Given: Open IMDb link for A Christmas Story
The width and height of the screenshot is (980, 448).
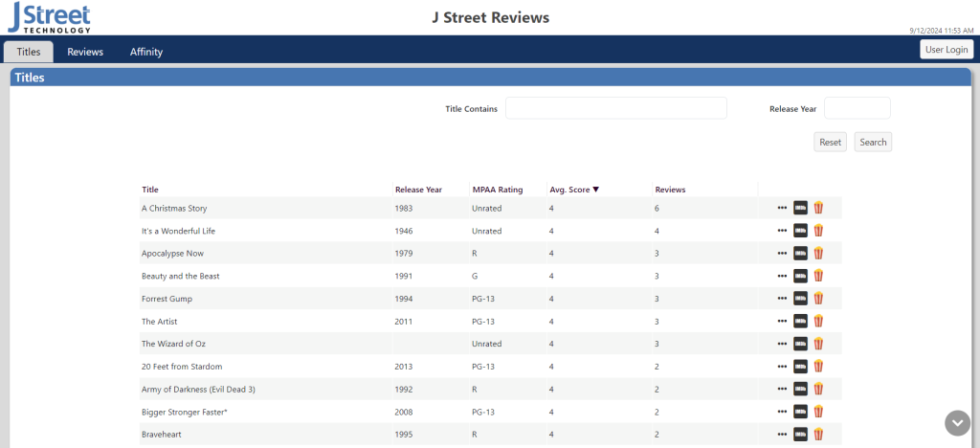Looking at the screenshot, I should (x=800, y=208).
